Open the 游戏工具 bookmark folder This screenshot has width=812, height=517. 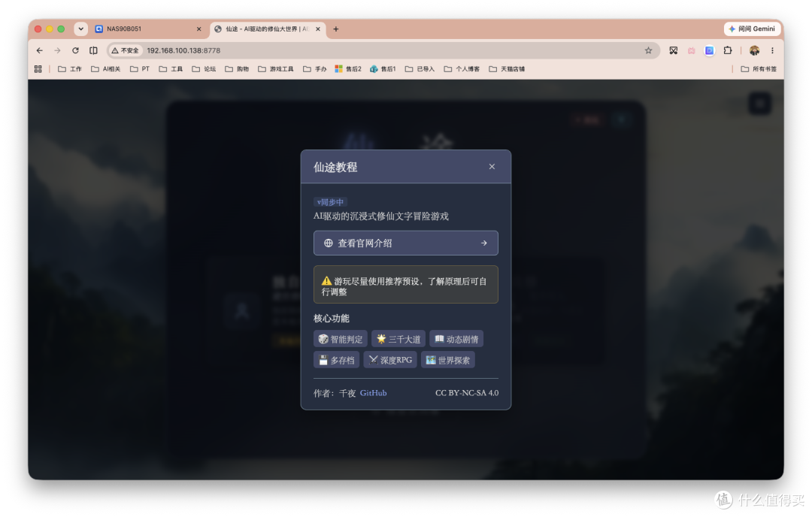[276, 69]
